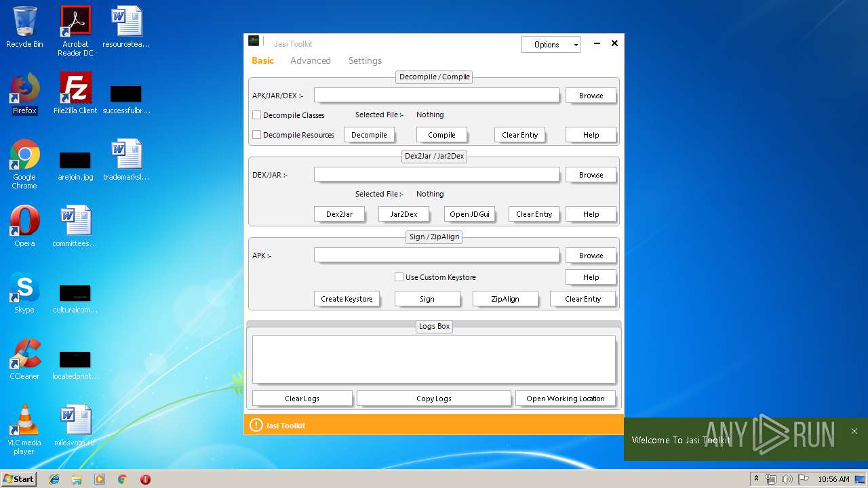Launch Firefox from the desktop
This screenshot has width=868, height=488.
pyautogui.click(x=24, y=94)
